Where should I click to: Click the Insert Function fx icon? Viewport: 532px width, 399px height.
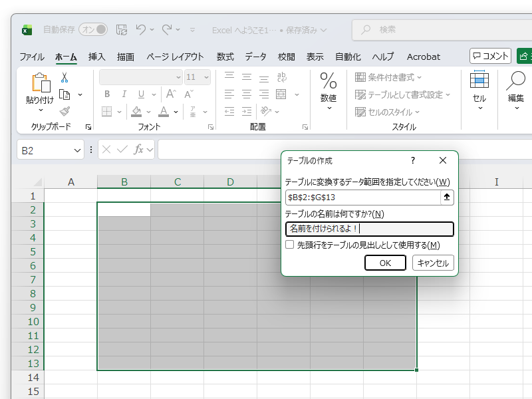(138, 149)
